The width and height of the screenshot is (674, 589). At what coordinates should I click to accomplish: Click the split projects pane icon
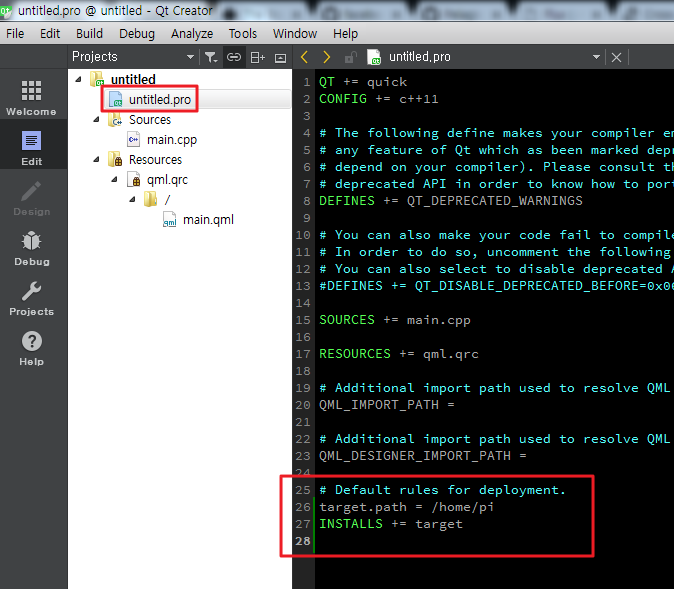(x=257, y=57)
